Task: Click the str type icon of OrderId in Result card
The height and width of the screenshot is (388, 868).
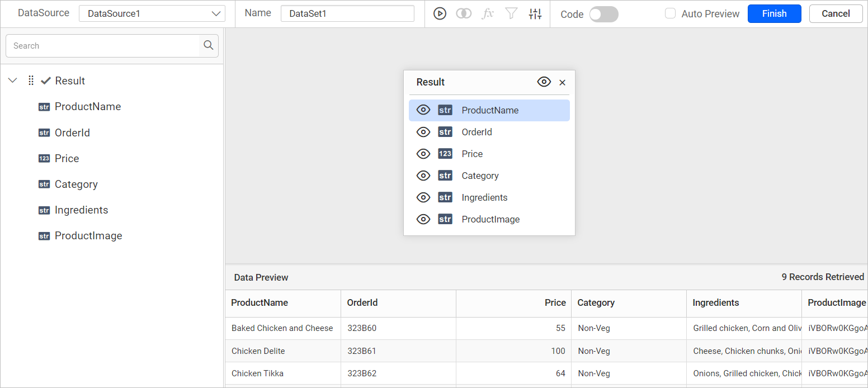Action: click(x=445, y=132)
